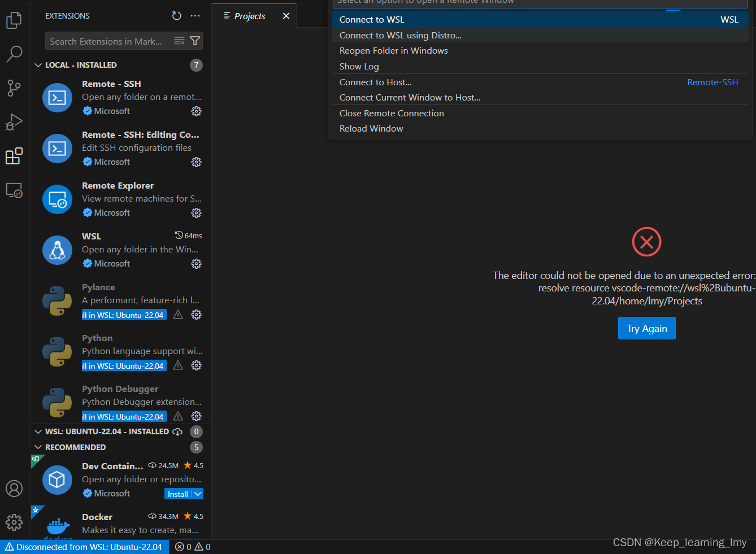Open manage gear for Python extension

(196, 365)
